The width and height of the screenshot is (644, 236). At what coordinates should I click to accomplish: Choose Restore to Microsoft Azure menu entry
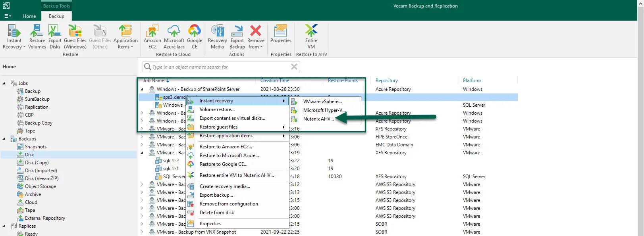(237, 155)
